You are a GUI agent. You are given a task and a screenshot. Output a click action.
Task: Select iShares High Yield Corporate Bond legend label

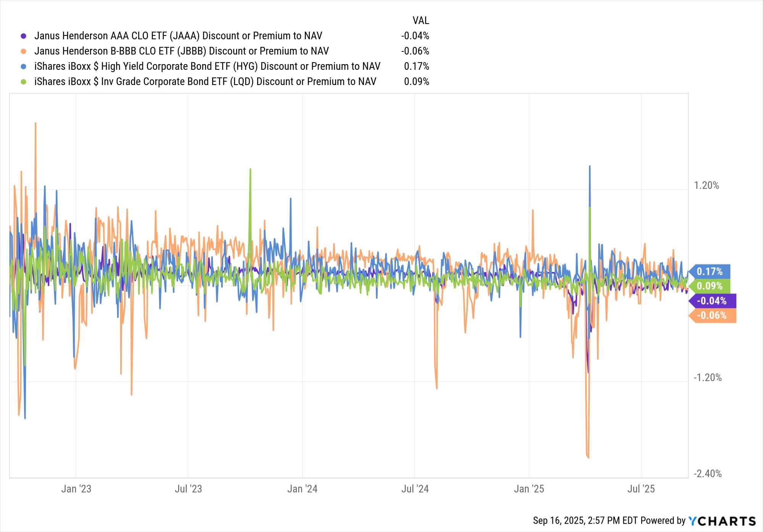coord(207,66)
